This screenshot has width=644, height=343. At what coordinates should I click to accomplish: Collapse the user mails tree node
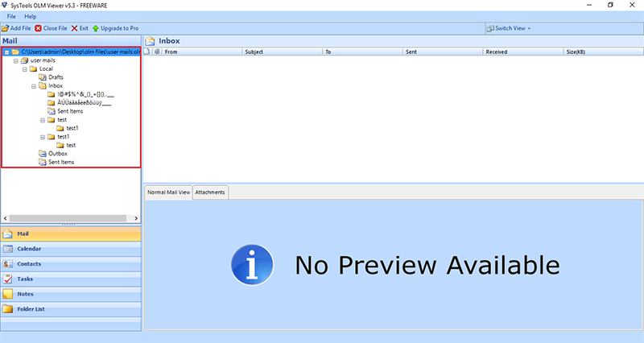click(x=16, y=61)
